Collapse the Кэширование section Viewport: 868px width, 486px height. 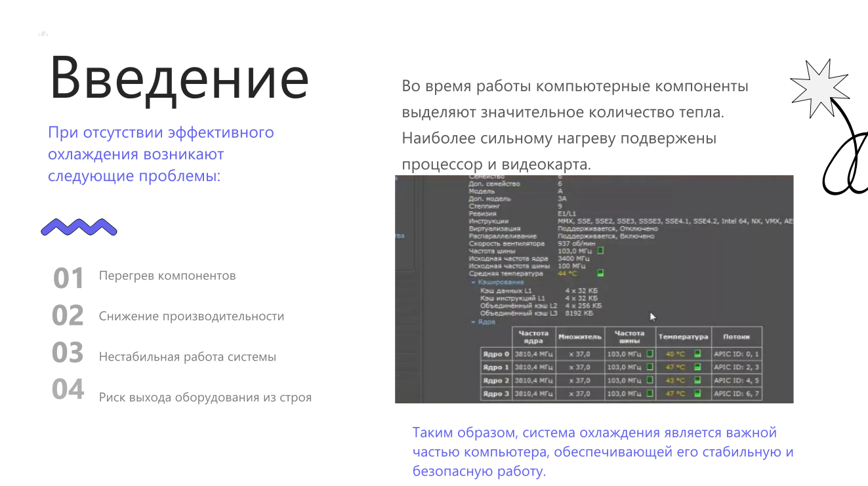pos(474,282)
